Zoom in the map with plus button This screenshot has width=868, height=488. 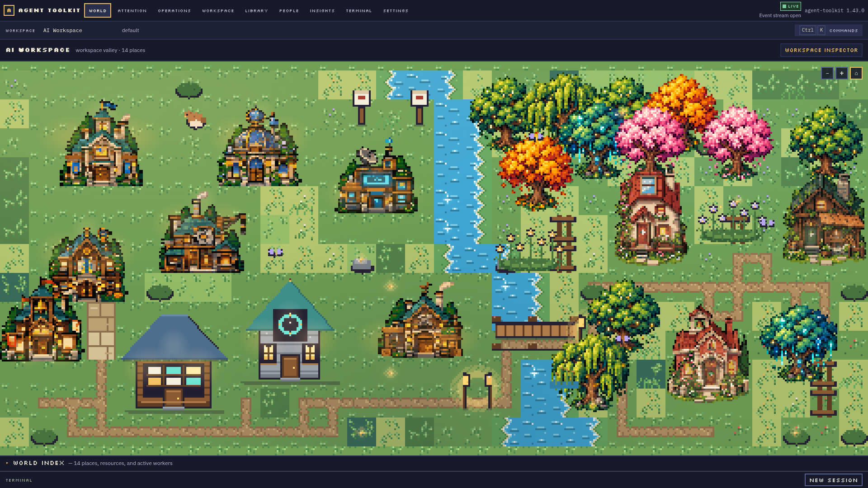tap(841, 73)
